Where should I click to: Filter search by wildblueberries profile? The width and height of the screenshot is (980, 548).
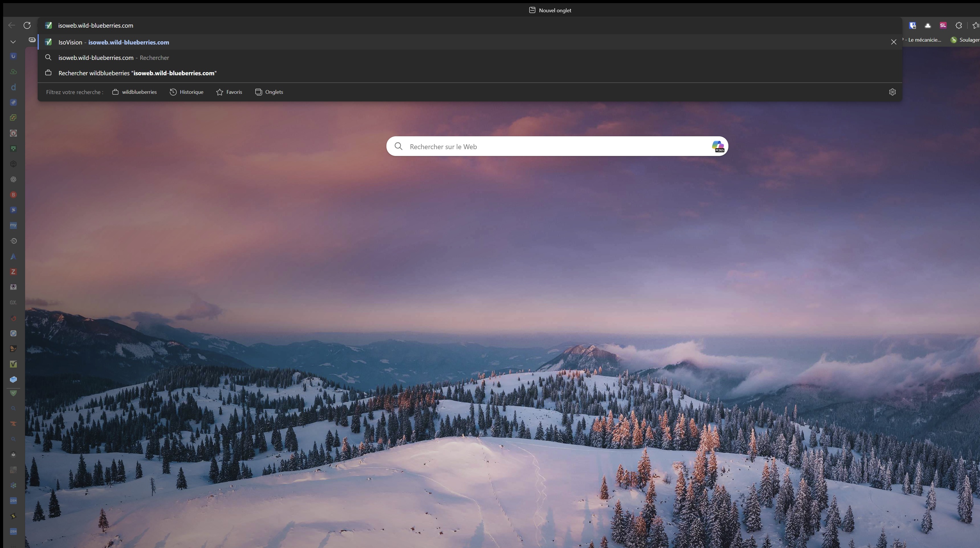click(x=134, y=92)
